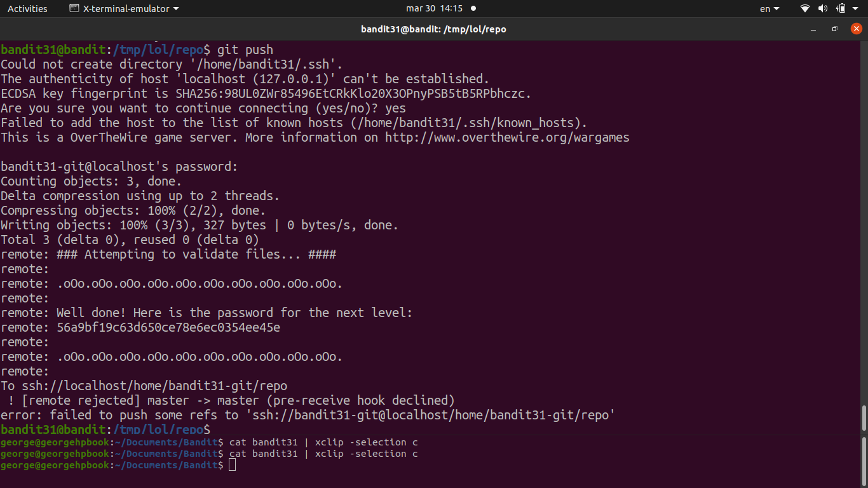Screen dimensions: 868x488
Task: Click the next-level password string
Action: tap(168, 328)
